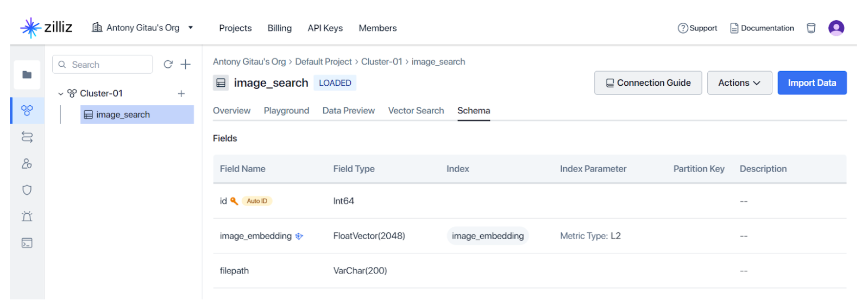Open the Members page

click(378, 28)
